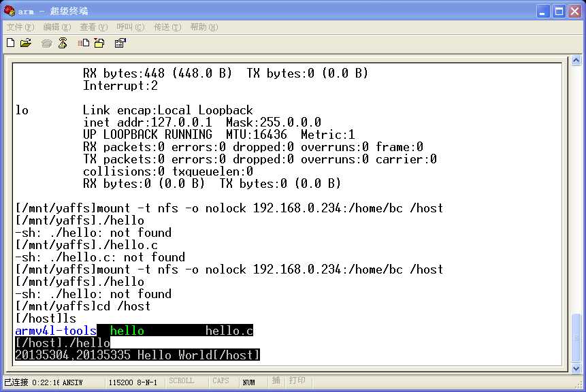The width and height of the screenshot is (586, 392).
Task: Maximize the HyperTerminal window
Action: [x=559, y=11]
